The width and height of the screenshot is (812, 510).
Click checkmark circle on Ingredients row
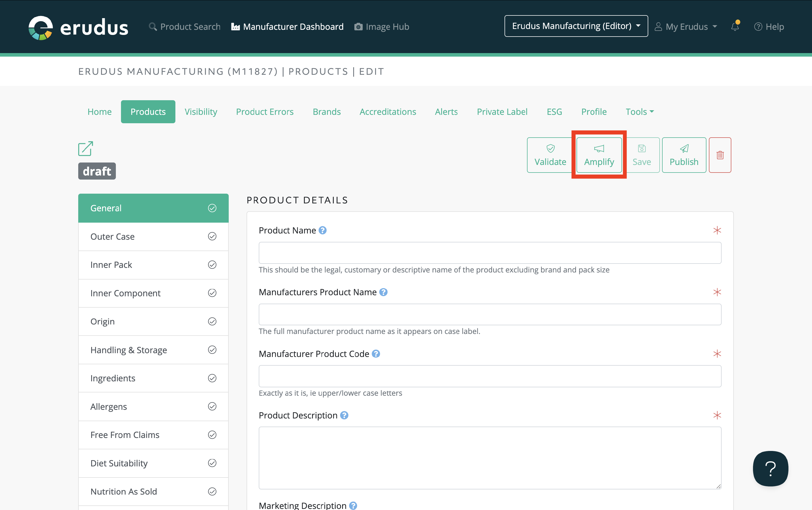point(212,378)
